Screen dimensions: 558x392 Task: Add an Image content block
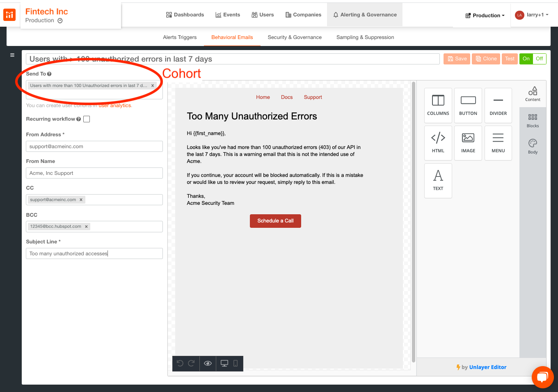[x=468, y=143]
